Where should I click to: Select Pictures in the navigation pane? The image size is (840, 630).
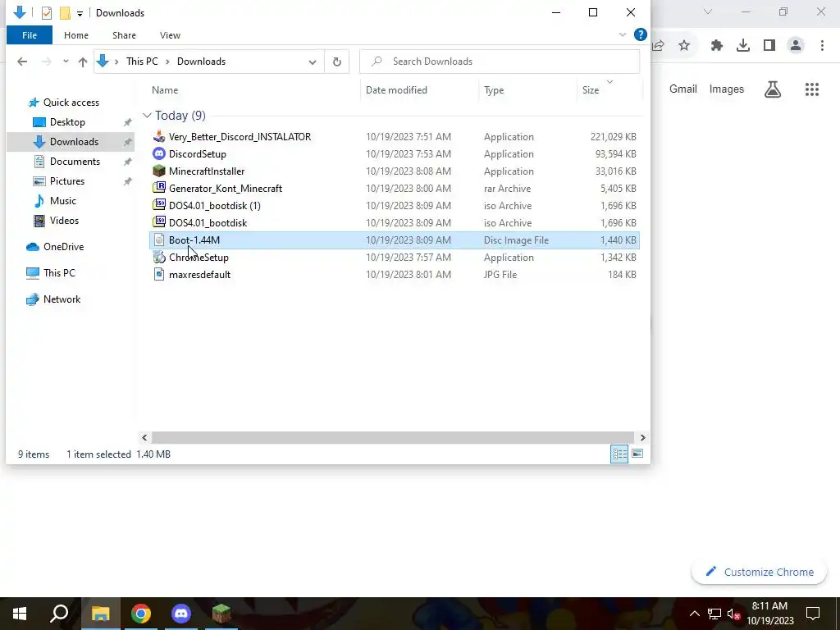pyautogui.click(x=67, y=181)
